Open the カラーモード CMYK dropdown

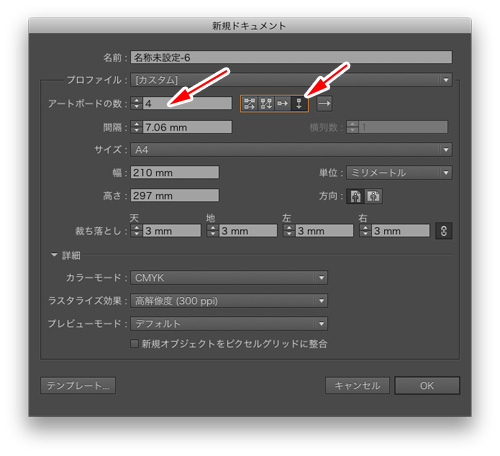click(x=229, y=278)
